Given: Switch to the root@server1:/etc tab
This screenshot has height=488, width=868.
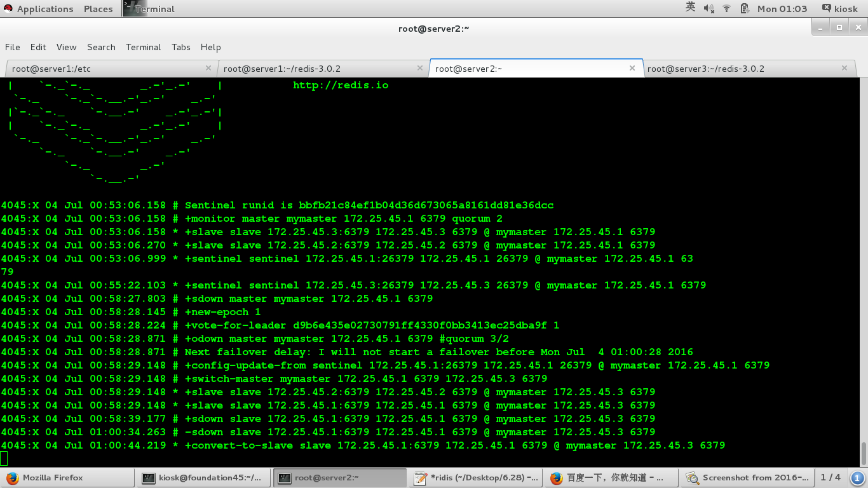Looking at the screenshot, I should coord(111,69).
